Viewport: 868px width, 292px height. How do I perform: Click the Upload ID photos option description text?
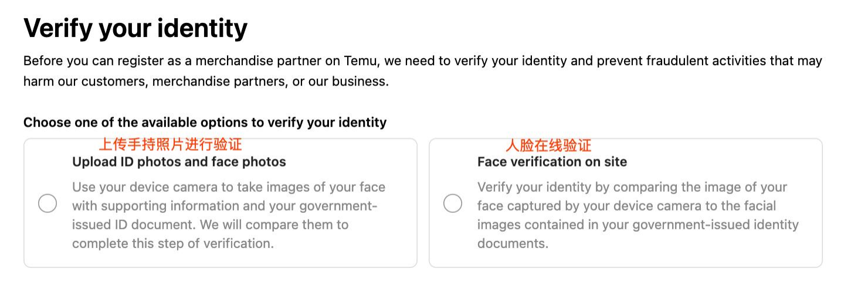point(229,215)
